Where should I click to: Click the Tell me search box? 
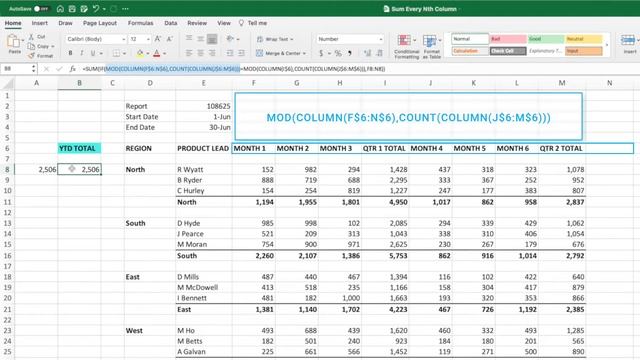click(x=253, y=23)
